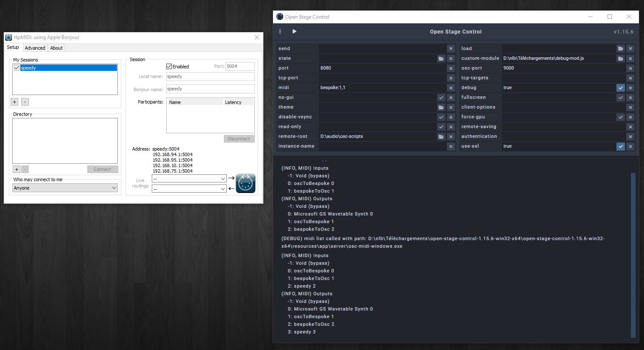
Task: Uncheck the Enabled session checkbox
Action: [169, 67]
